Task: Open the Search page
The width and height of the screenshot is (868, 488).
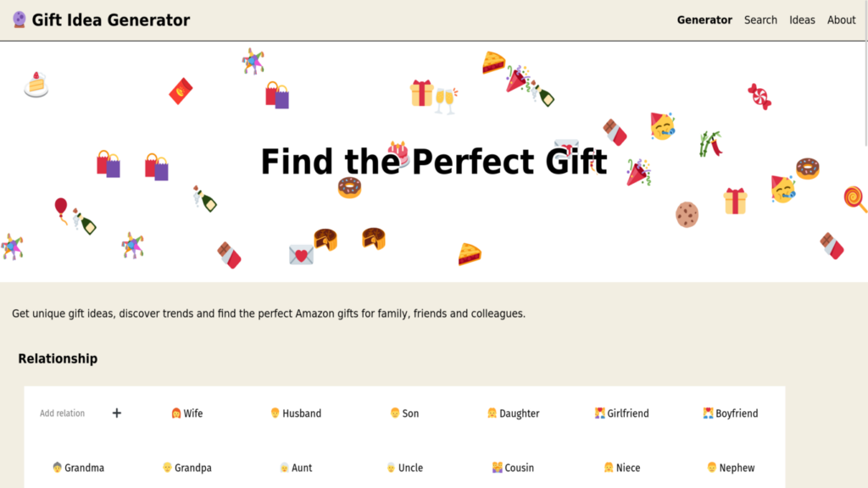Action: 760,20
